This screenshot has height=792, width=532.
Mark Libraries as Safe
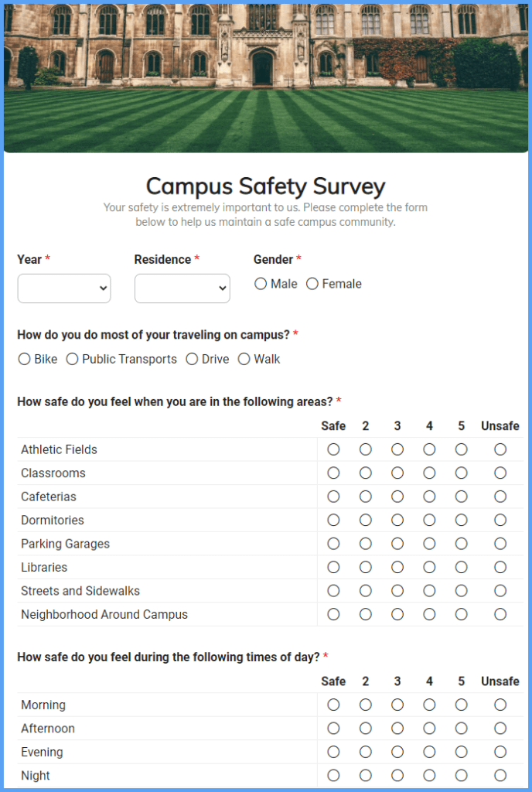333,567
